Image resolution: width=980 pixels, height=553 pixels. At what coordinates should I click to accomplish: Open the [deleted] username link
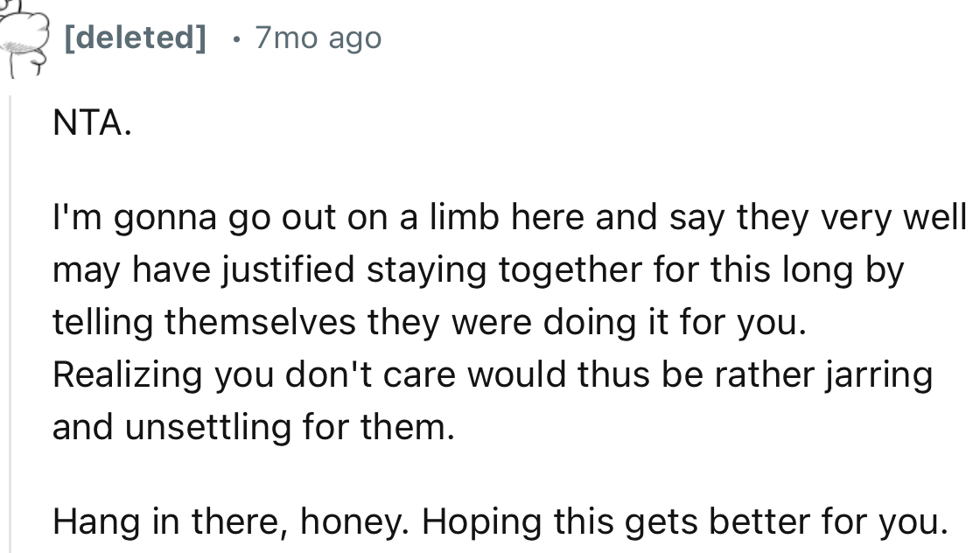[x=136, y=38]
